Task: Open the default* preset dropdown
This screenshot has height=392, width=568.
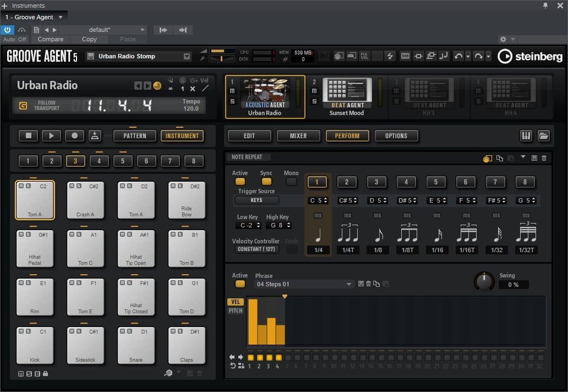Action: pos(142,30)
